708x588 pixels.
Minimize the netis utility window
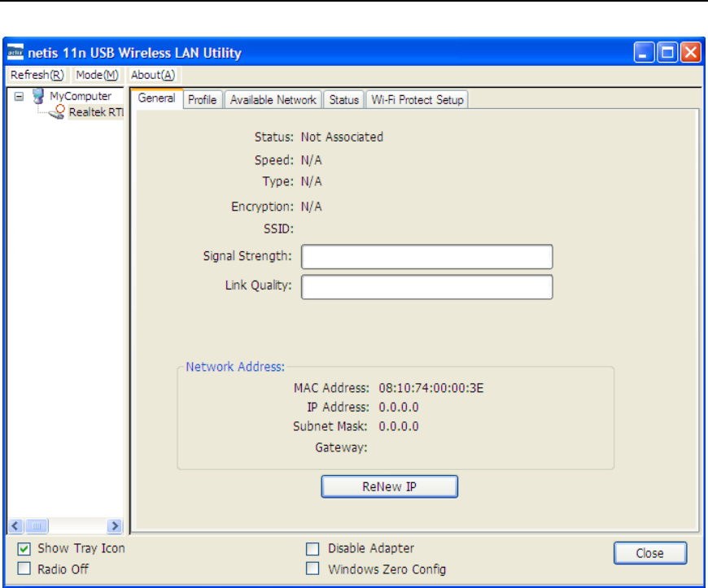[x=644, y=52]
